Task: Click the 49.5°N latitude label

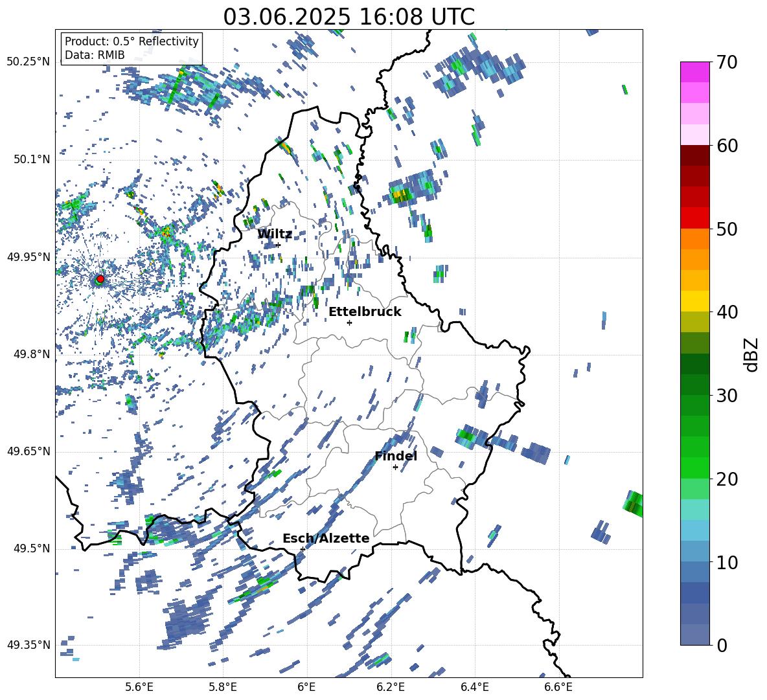Action: click(x=31, y=548)
